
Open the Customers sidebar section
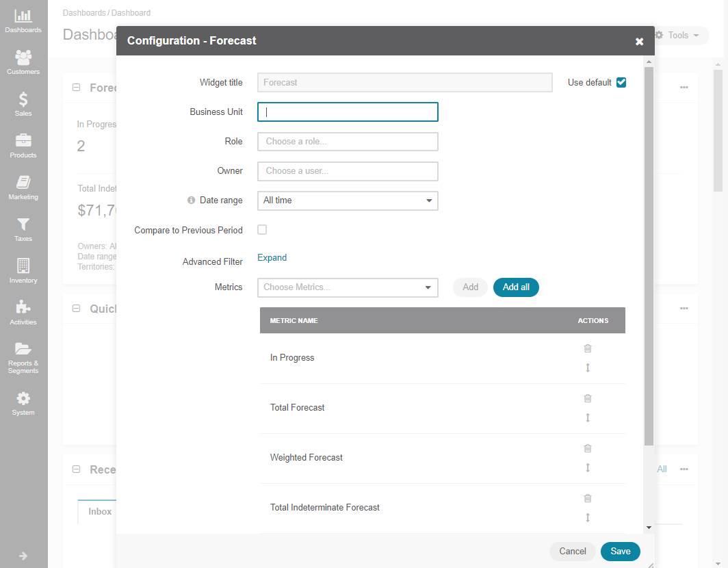(23, 62)
